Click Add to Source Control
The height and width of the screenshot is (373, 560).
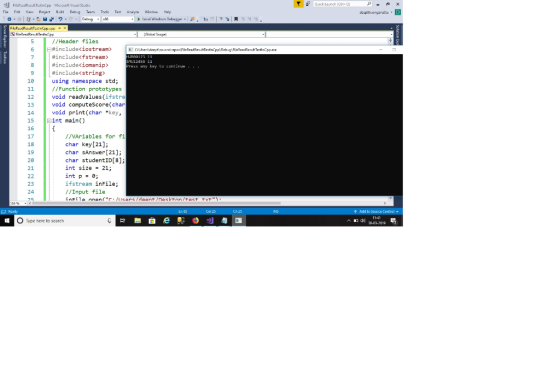(x=376, y=212)
